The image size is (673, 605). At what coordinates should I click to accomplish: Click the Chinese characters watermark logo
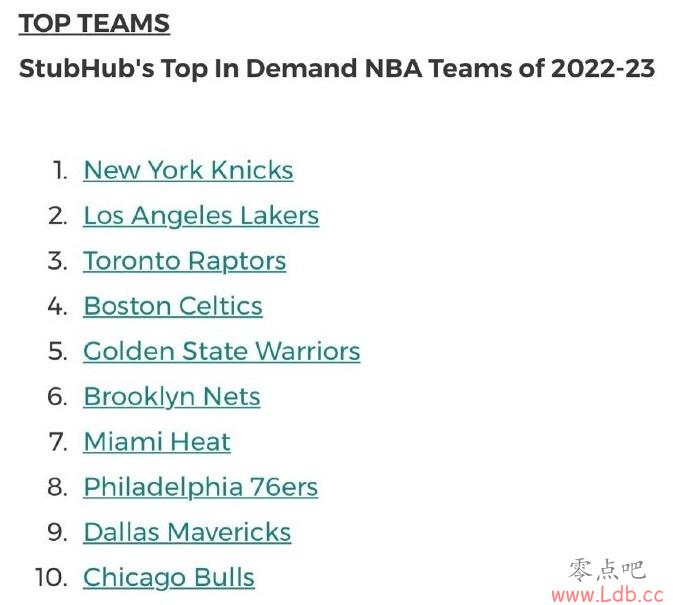pos(607,571)
